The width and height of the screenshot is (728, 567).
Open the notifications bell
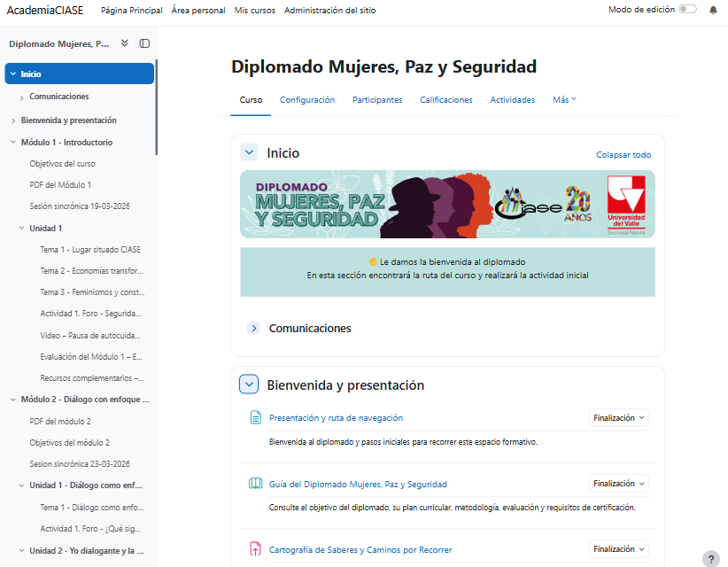click(713, 10)
